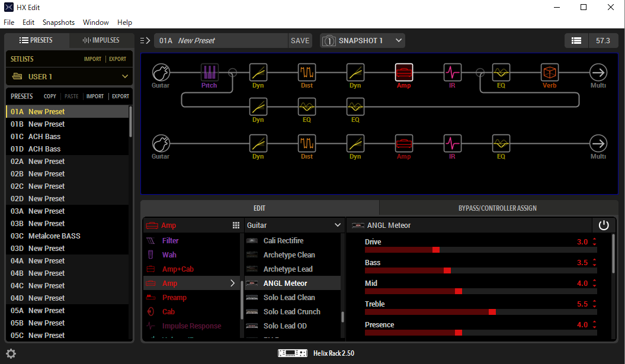This screenshot has width=625, height=364.
Task: Click the first Dyn block after Pitch
Action: [258, 72]
